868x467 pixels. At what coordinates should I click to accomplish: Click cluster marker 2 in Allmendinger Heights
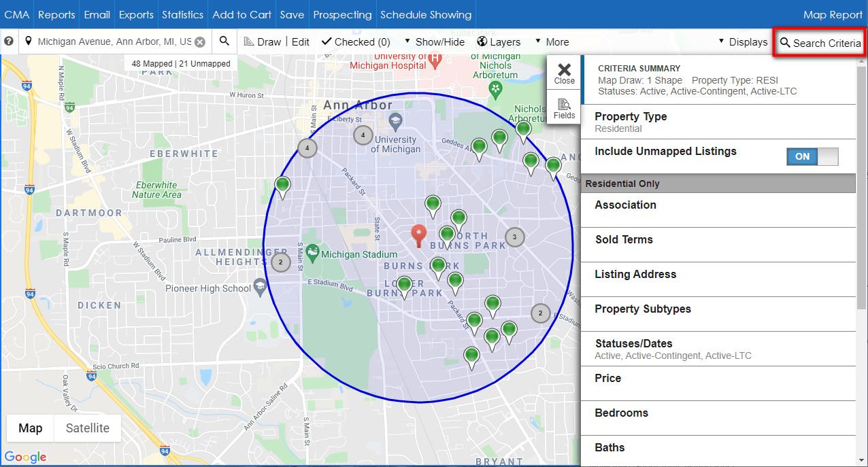click(x=280, y=262)
